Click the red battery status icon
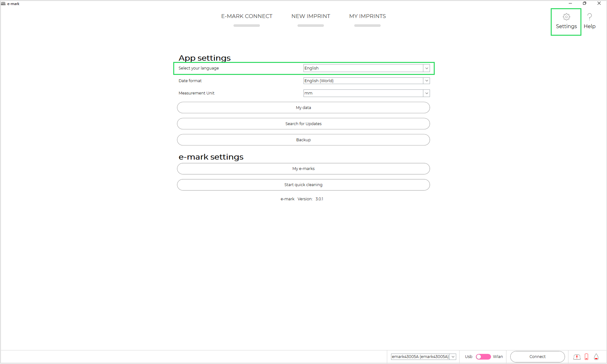 (586, 357)
